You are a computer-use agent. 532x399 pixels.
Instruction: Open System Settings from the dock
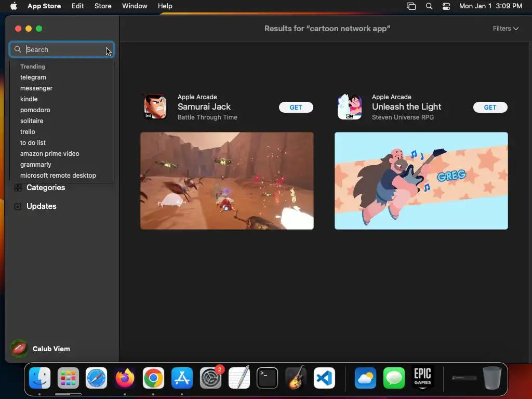click(x=210, y=378)
